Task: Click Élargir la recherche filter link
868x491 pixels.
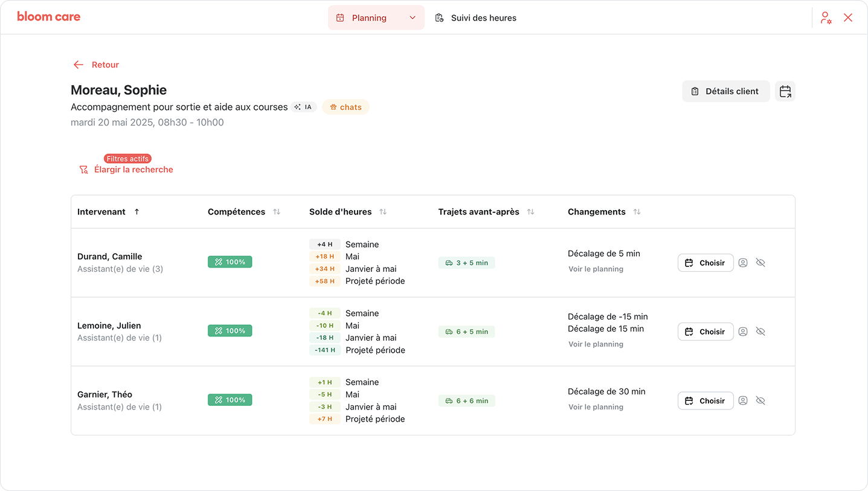Action: pyautogui.click(x=133, y=170)
